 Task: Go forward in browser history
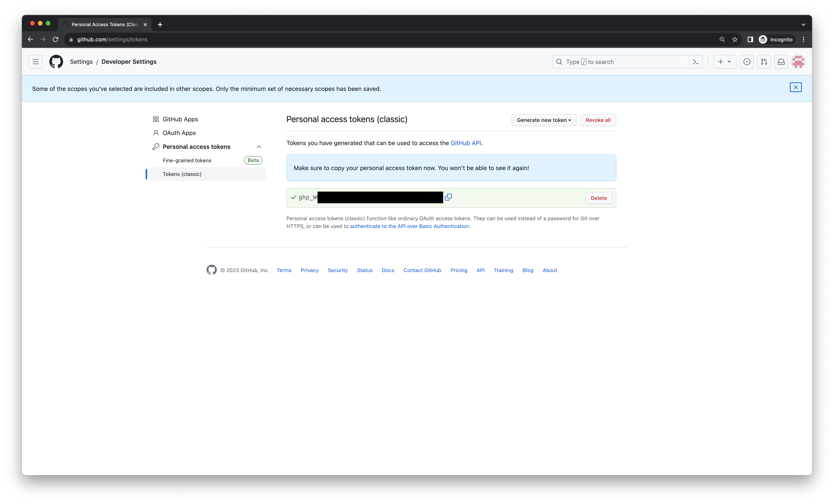43,39
